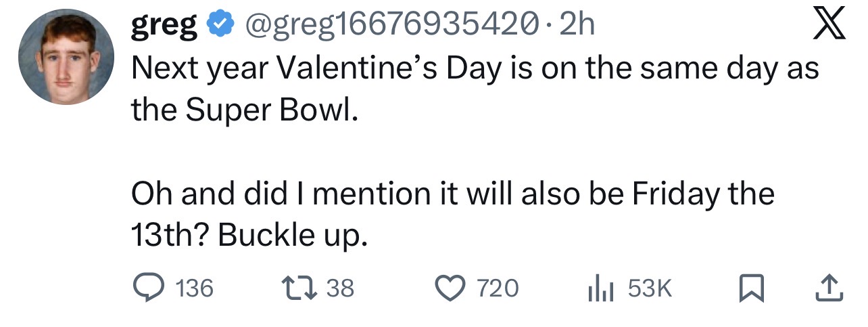Open the tweet via the 2h timestamp
The height and width of the screenshot is (327, 868).
point(577,26)
